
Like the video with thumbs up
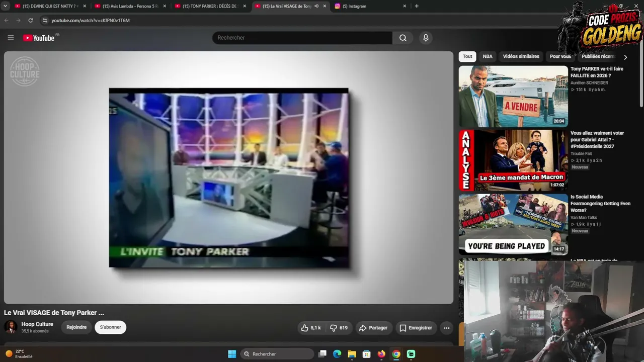[311, 328]
